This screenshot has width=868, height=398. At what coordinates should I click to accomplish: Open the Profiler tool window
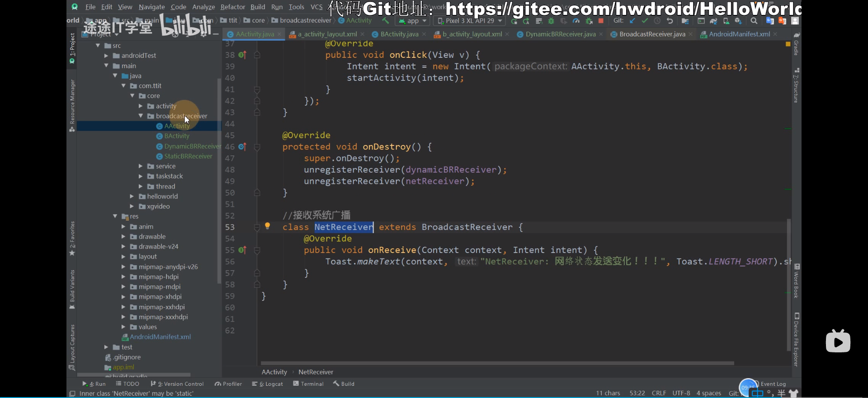pyautogui.click(x=228, y=384)
